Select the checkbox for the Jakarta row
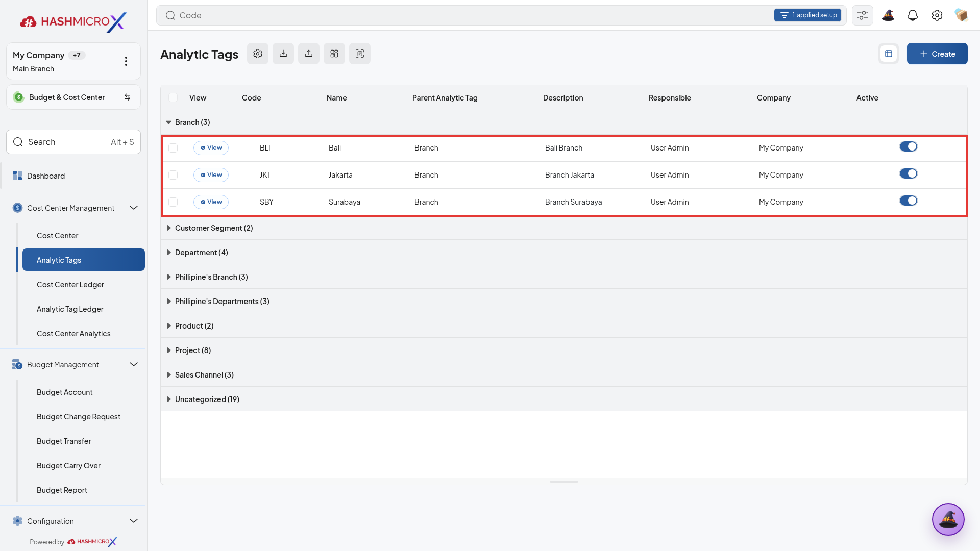Viewport: 980px width, 551px height. coord(173,175)
